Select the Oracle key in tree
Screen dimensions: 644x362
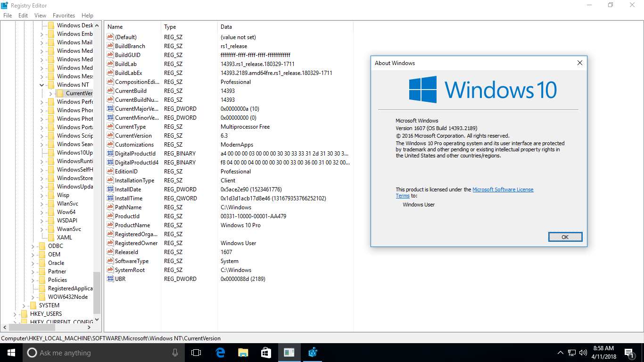click(56, 263)
